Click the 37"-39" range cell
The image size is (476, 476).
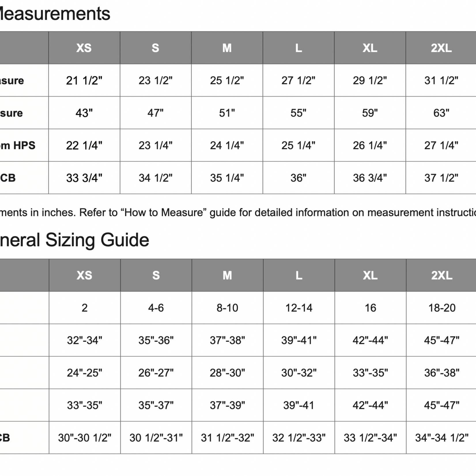click(x=227, y=405)
